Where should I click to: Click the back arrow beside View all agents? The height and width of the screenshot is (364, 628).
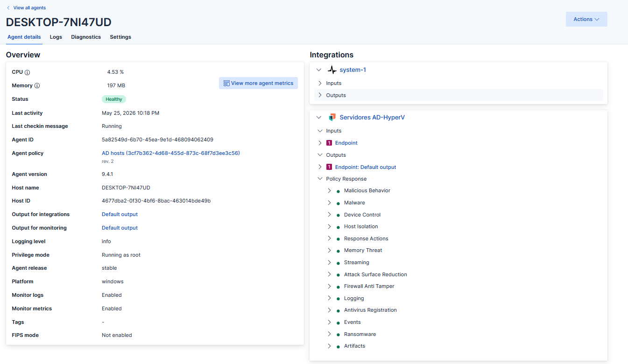pos(8,8)
